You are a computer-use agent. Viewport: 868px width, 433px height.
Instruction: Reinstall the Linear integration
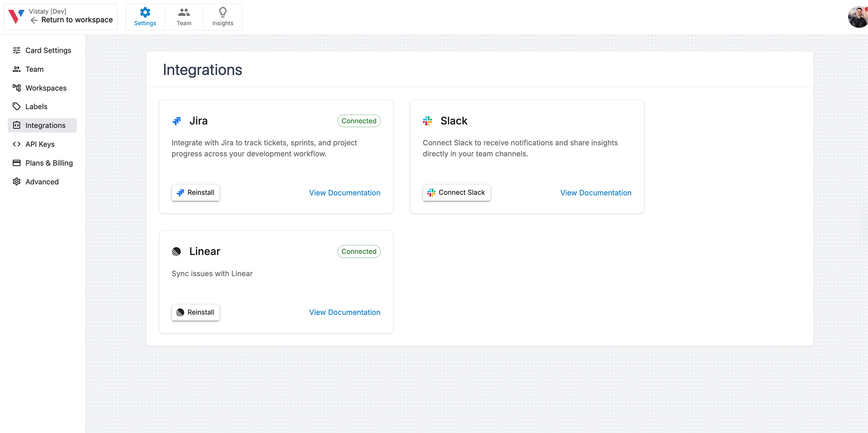pyautogui.click(x=195, y=312)
